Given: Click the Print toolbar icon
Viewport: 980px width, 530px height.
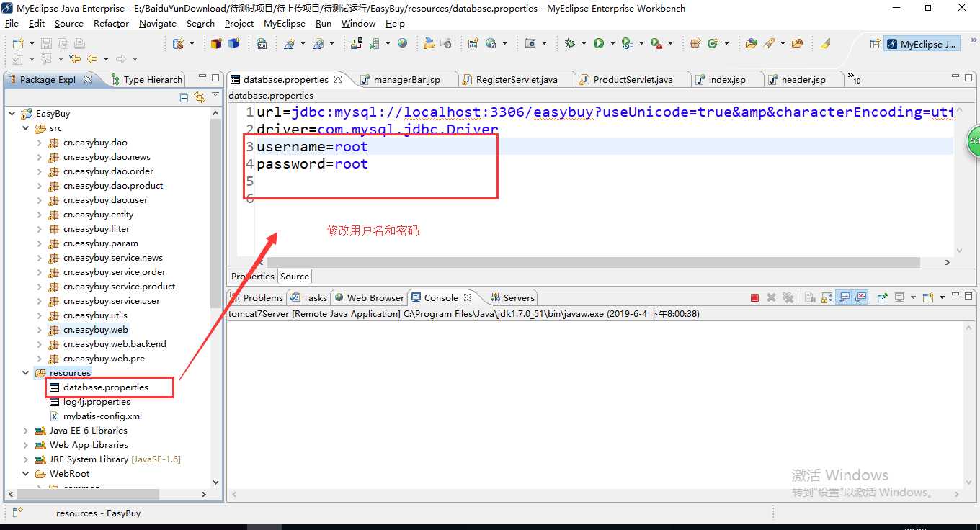Looking at the screenshot, I should click(x=79, y=43).
